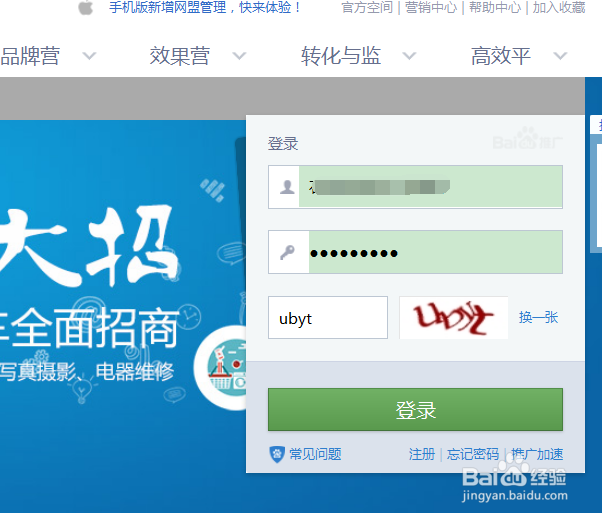Viewport: 602px width, 517px height.
Task: Focus the captcha input containing ubyt
Action: click(328, 317)
